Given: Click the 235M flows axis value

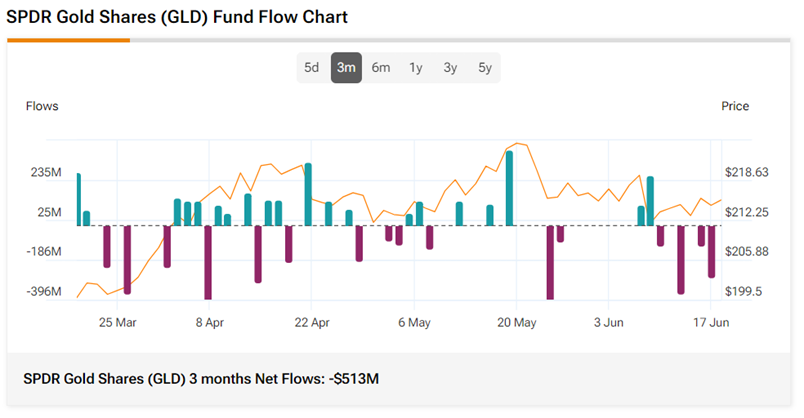Looking at the screenshot, I should pos(46,173).
